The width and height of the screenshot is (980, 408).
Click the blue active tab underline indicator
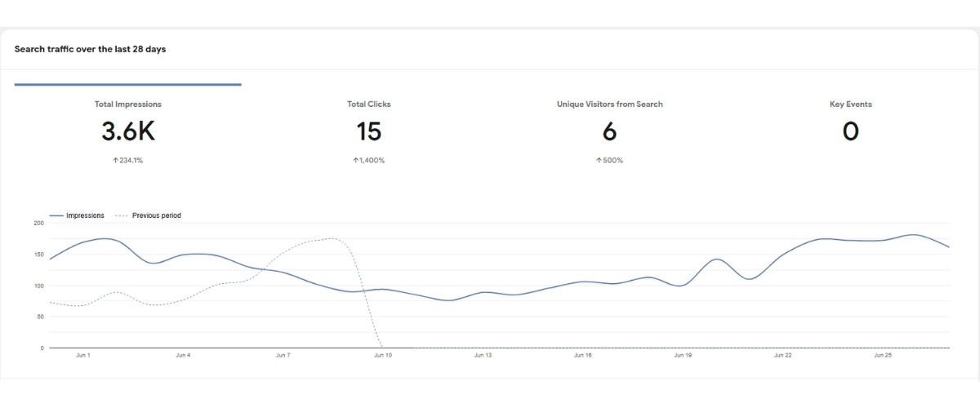(128, 84)
